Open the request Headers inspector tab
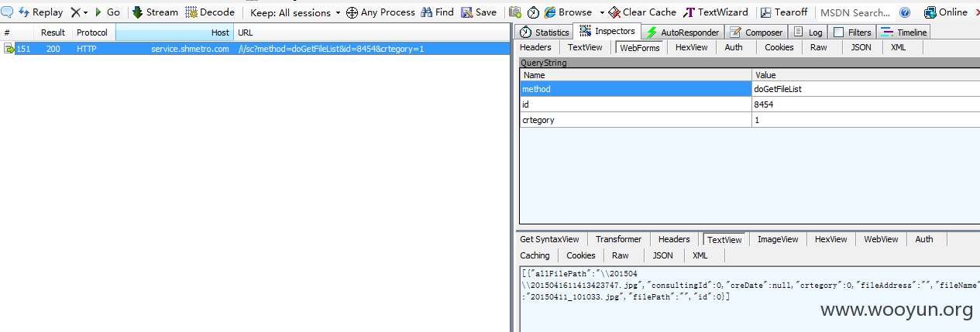The height and width of the screenshot is (332, 980). point(535,47)
